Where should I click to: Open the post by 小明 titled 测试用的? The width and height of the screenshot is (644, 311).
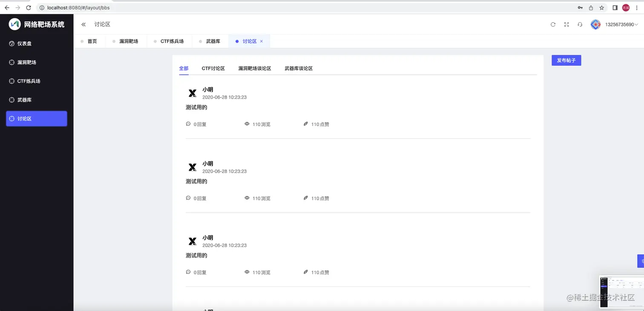point(196,107)
